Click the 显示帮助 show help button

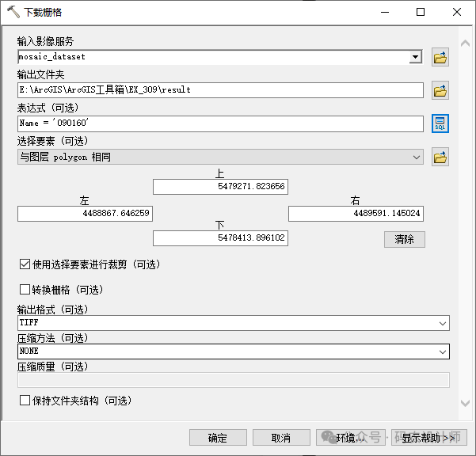click(428, 438)
